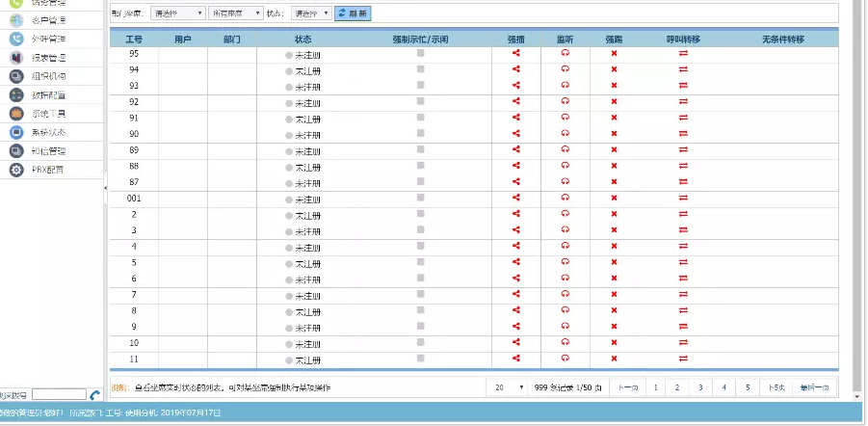Click the headset monitor icon for agent 7
The height and width of the screenshot is (426, 868).
pos(565,294)
